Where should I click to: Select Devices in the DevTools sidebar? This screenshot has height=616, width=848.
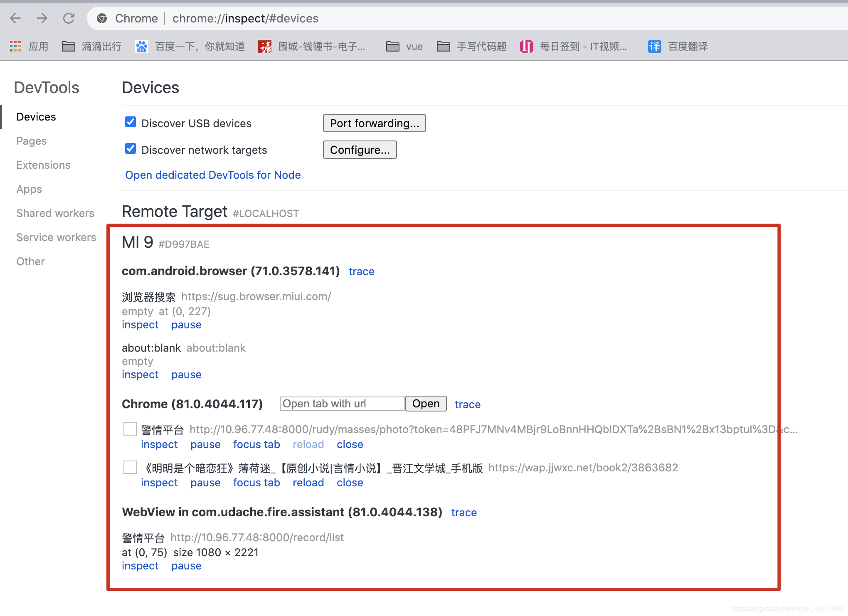point(36,117)
